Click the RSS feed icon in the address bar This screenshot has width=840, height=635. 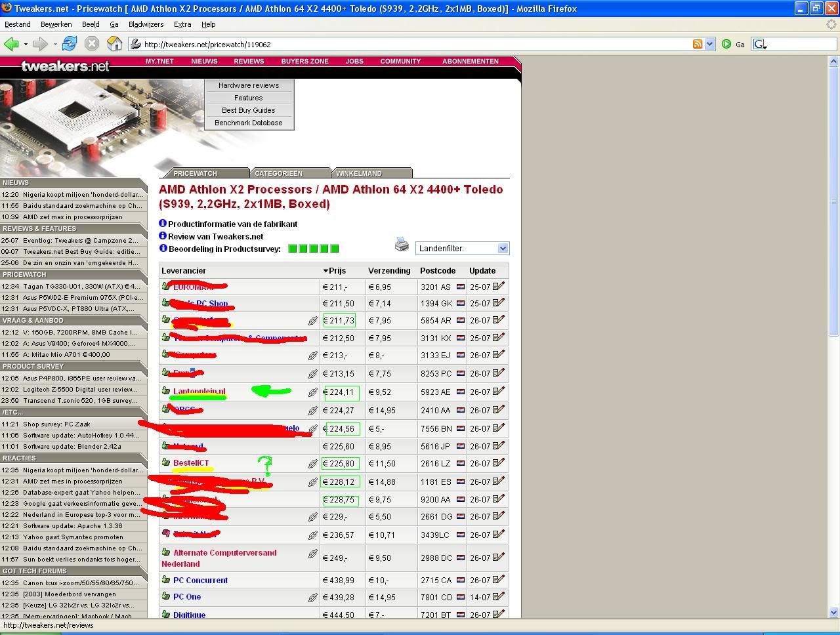click(x=698, y=44)
